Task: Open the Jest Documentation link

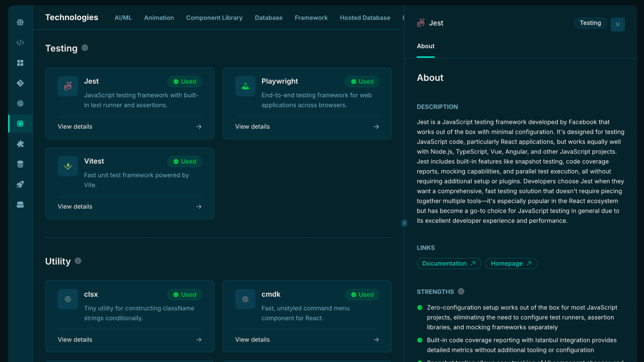Action: 448,263
